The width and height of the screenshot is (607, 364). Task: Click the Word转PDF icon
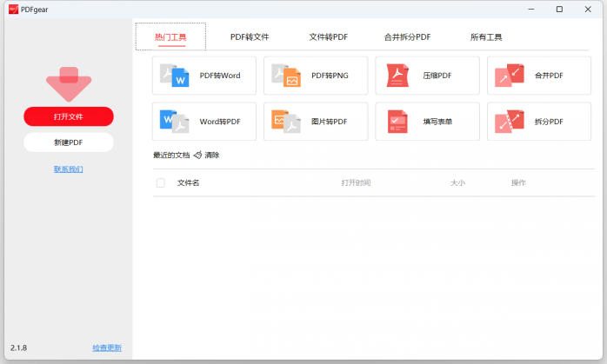pyautogui.click(x=175, y=122)
